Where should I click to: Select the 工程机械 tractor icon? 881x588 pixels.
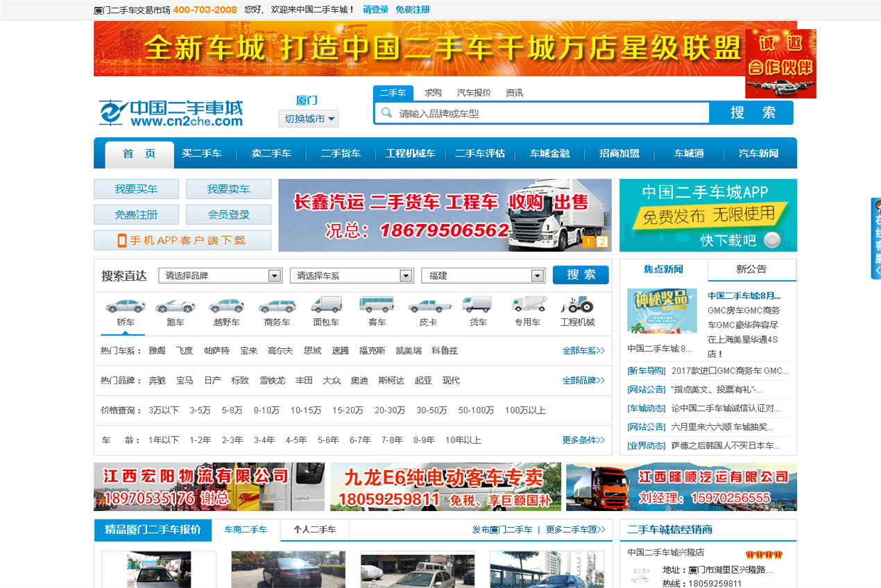pos(578,304)
